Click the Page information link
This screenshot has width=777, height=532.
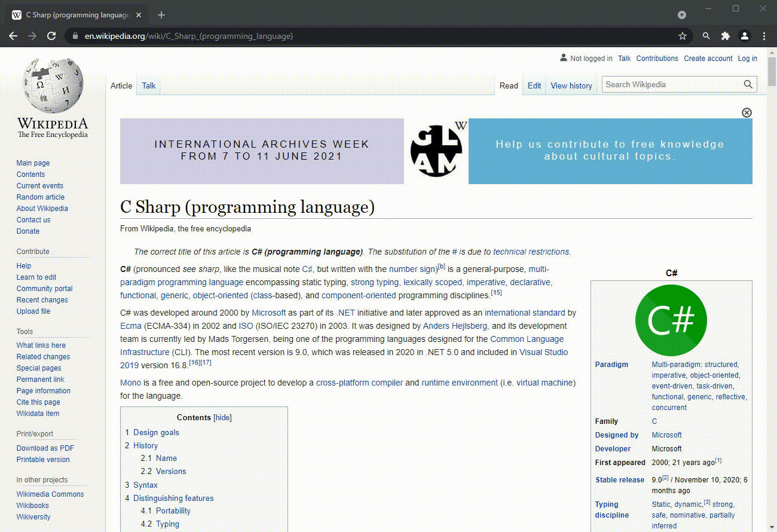tap(44, 391)
